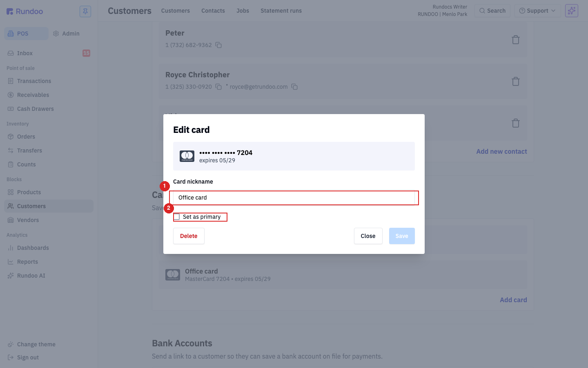
Task: Copy Peter's phone number
Action: (x=218, y=45)
